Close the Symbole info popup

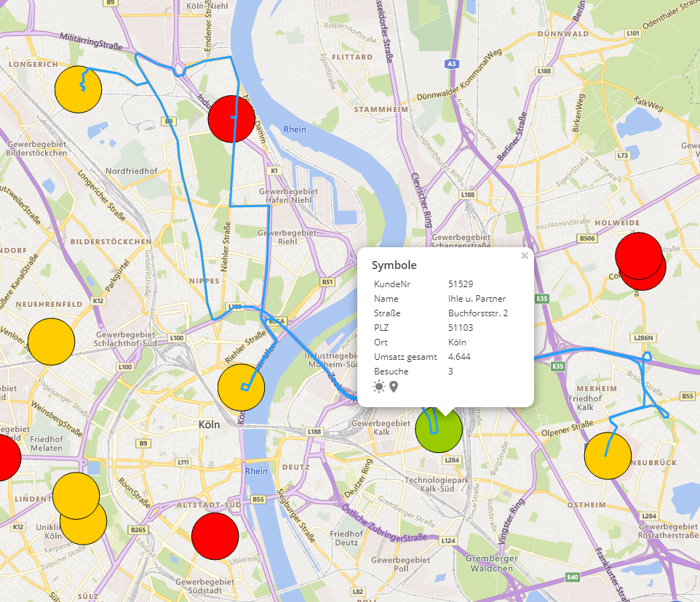pyautogui.click(x=524, y=256)
